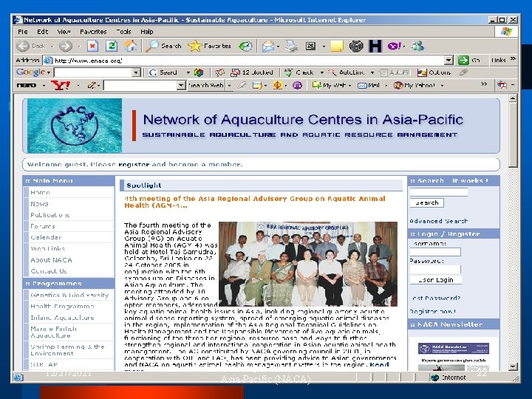Open Health Programme link
The height and width of the screenshot is (399, 532).
pos(62,306)
